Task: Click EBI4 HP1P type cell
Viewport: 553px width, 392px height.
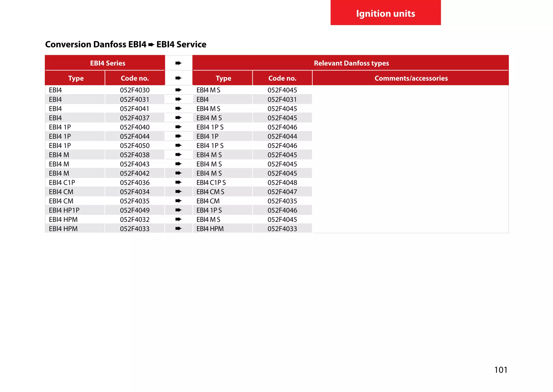Action: coord(64,210)
